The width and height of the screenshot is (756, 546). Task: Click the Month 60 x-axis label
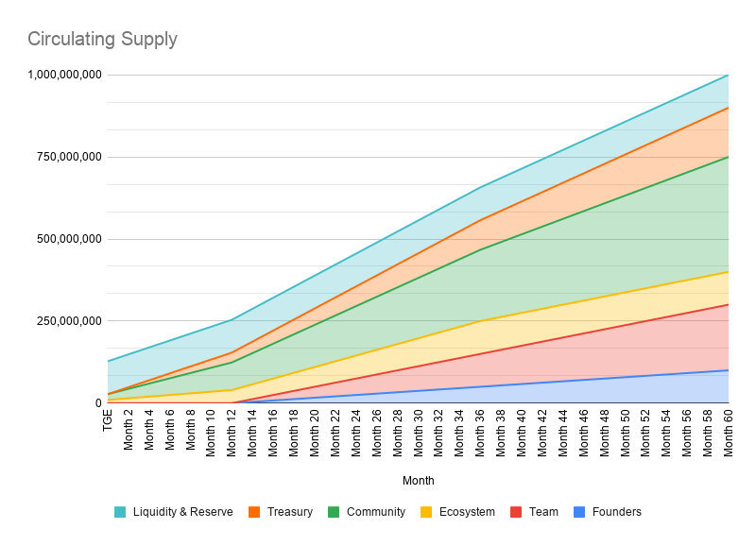tap(729, 432)
